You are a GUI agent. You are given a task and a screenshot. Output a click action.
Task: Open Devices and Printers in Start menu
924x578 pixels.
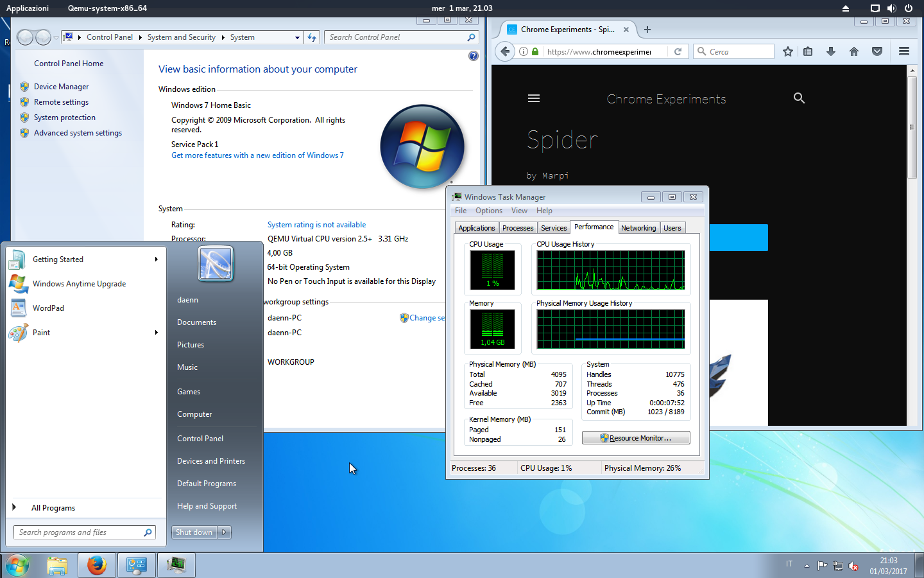[211, 461]
